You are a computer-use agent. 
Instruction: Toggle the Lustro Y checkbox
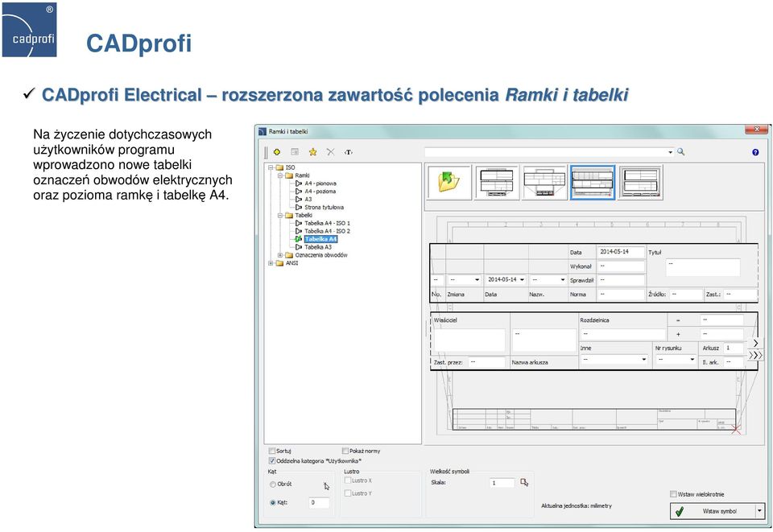click(x=348, y=493)
